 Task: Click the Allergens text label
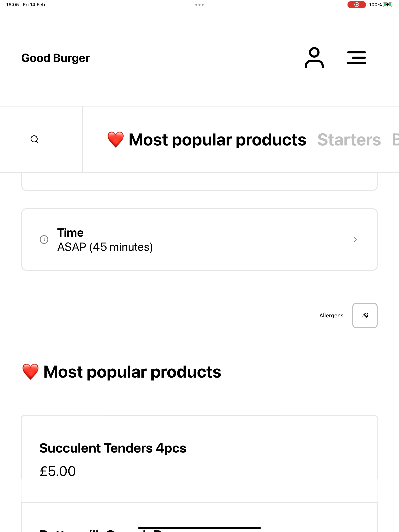(331, 315)
